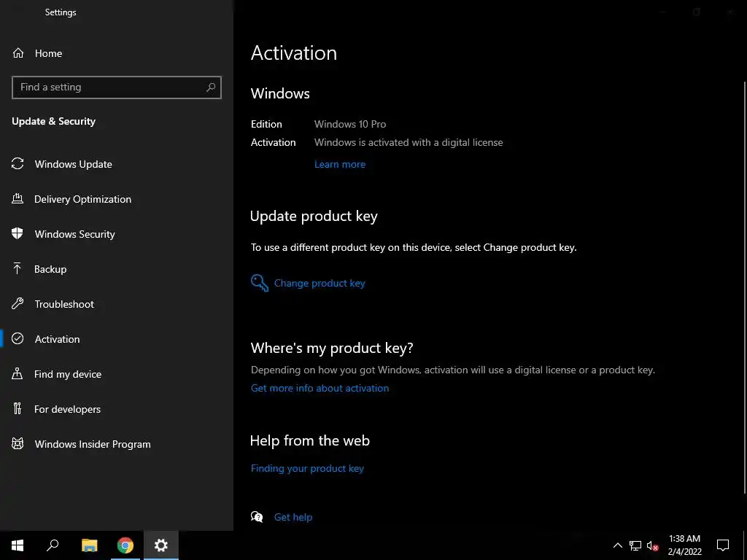Open Get more info about activation

(320, 388)
